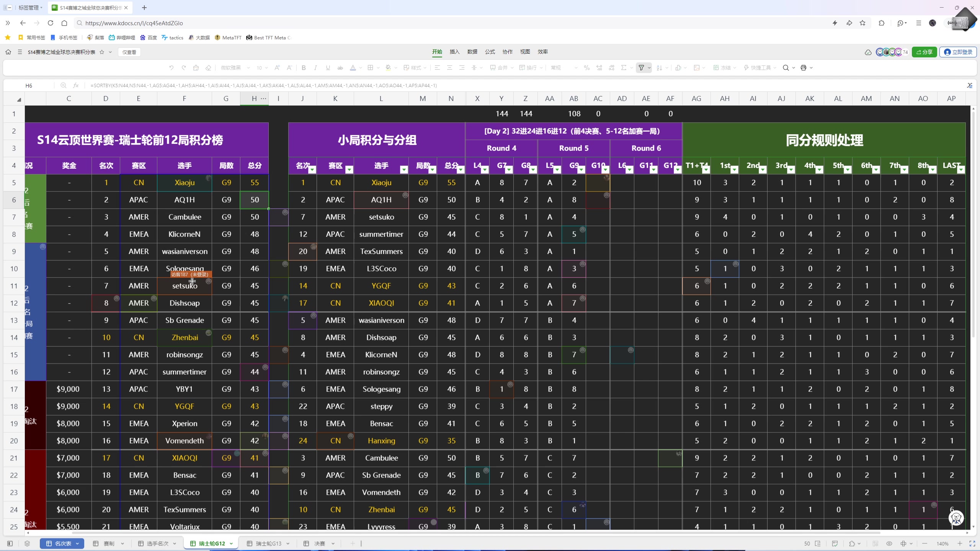
Task: Click the percent format icon
Action: (586, 68)
